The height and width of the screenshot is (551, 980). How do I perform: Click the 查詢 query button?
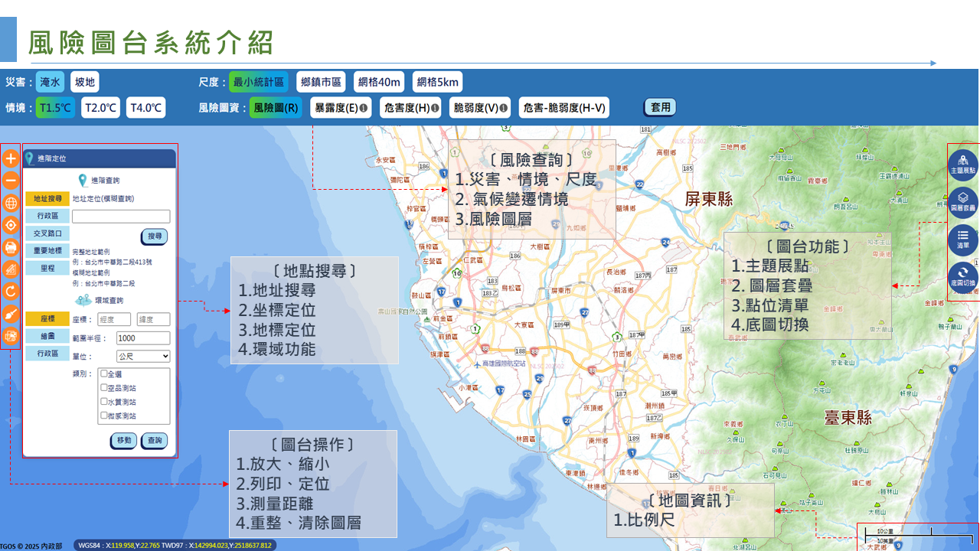pyautogui.click(x=155, y=441)
